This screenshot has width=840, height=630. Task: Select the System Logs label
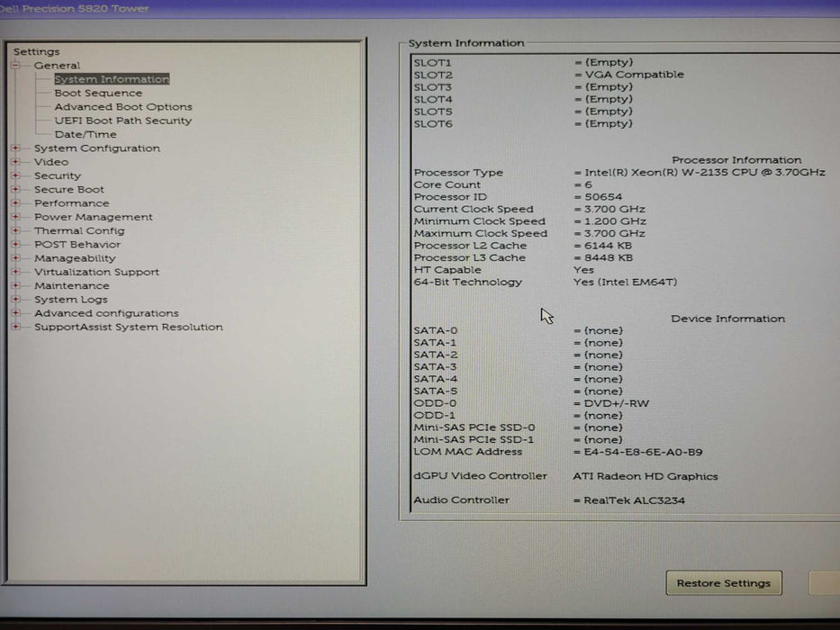click(x=71, y=300)
